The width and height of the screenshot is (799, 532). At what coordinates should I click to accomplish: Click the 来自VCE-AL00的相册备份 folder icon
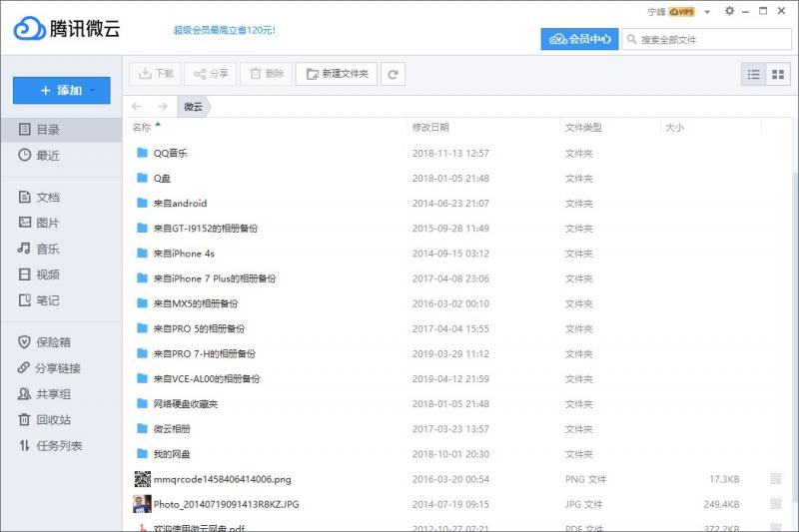click(x=142, y=377)
